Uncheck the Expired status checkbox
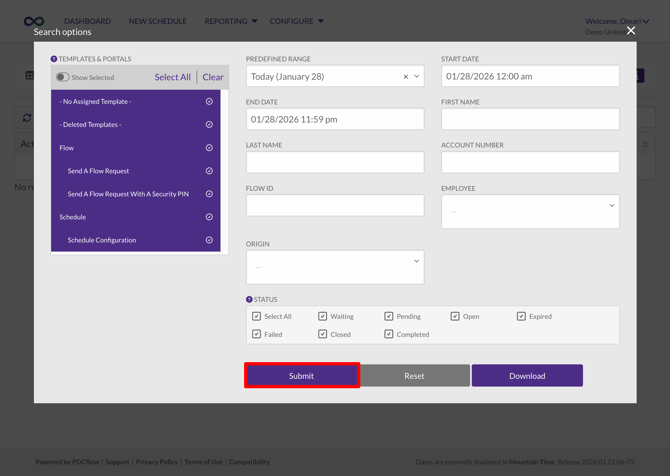This screenshot has width=670, height=476. 521,316
